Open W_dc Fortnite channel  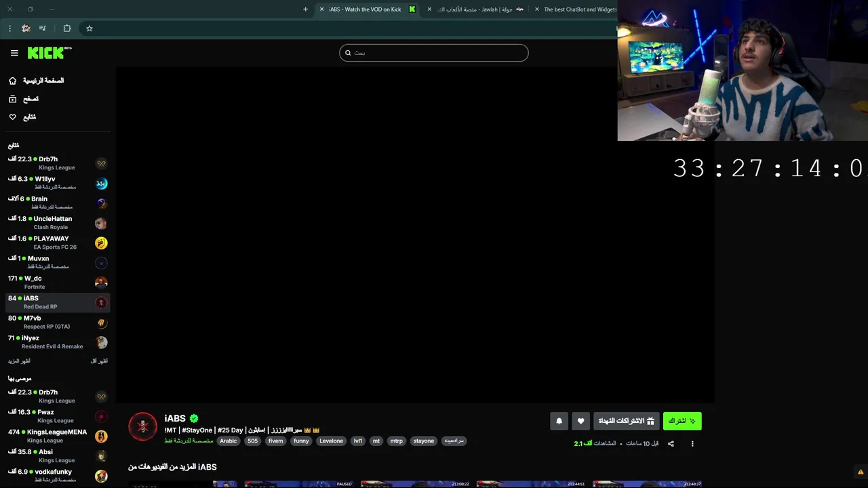coord(58,283)
